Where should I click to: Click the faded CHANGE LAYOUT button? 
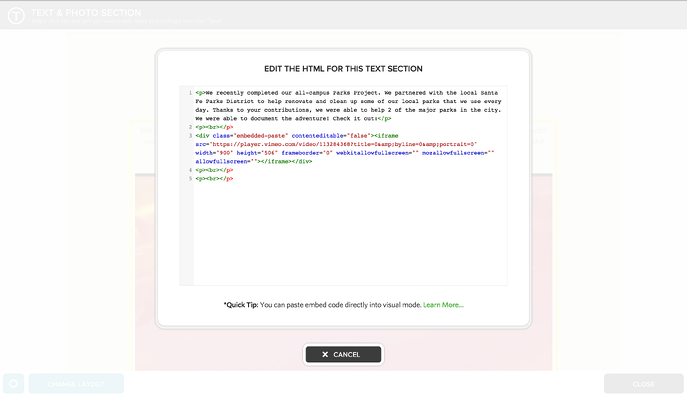pyautogui.click(x=76, y=384)
